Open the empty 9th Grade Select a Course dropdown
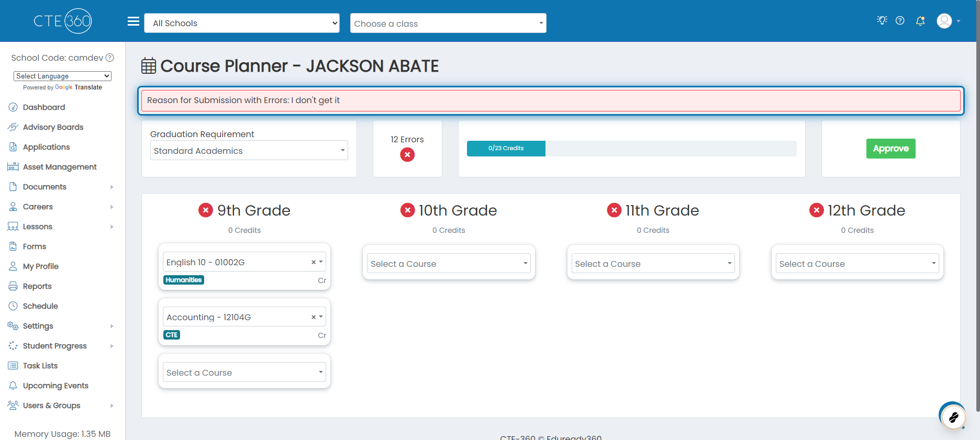This screenshot has height=440, width=980. click(x=244, y=373)
